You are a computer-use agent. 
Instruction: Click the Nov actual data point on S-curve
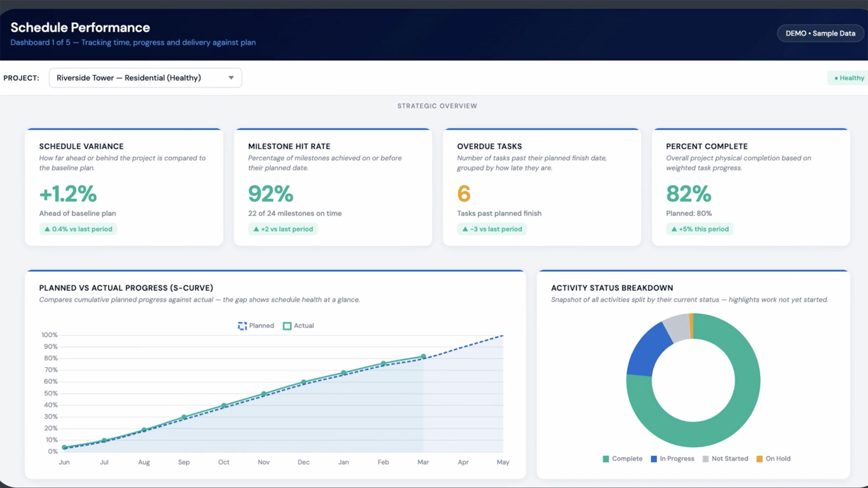click(264, 394)
